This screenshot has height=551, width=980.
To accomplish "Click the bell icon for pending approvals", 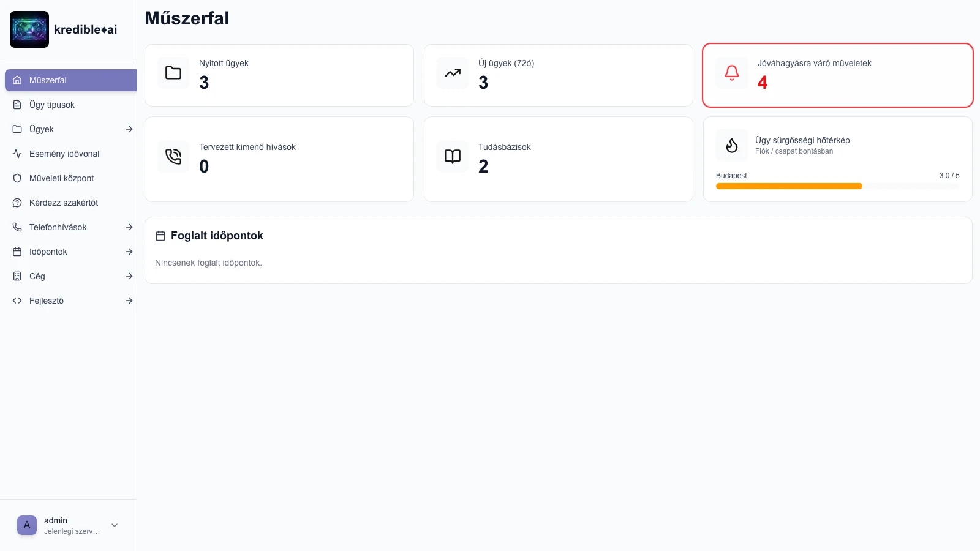I will 732,73.
